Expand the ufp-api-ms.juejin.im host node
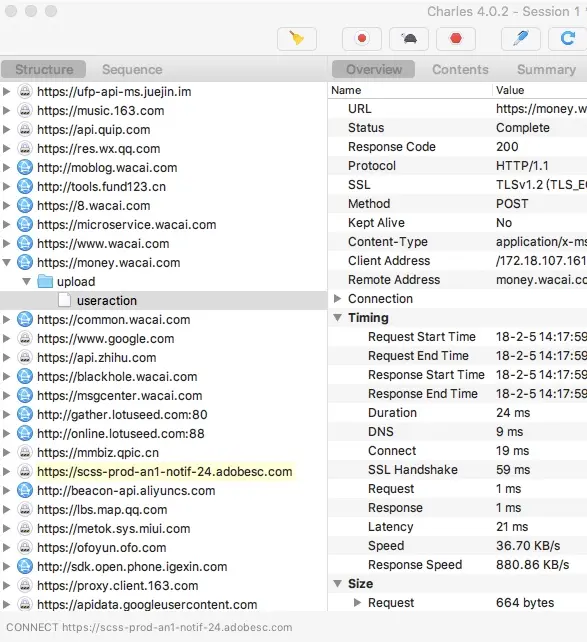Viewport: 587px width, 642px height. pos(7,91)
